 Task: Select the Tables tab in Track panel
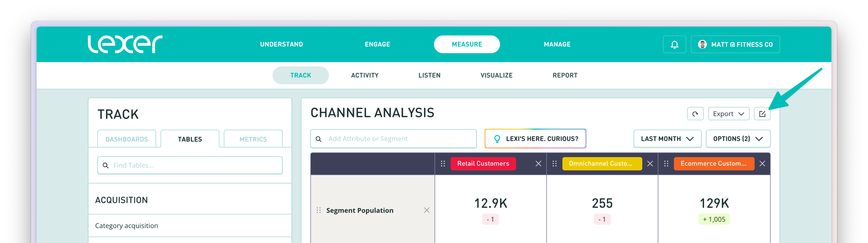190,139
